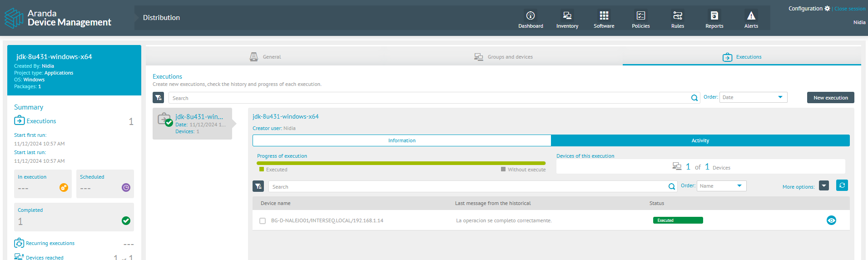Open the Rules icon
This screenshot has height=260, width=868.
[x=677, y=16]
